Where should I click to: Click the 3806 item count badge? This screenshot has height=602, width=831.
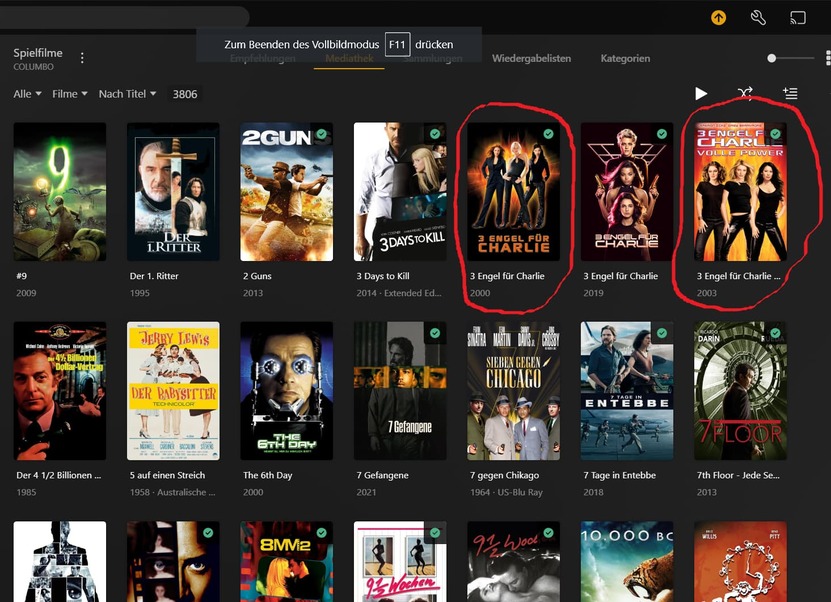[184, 94]
